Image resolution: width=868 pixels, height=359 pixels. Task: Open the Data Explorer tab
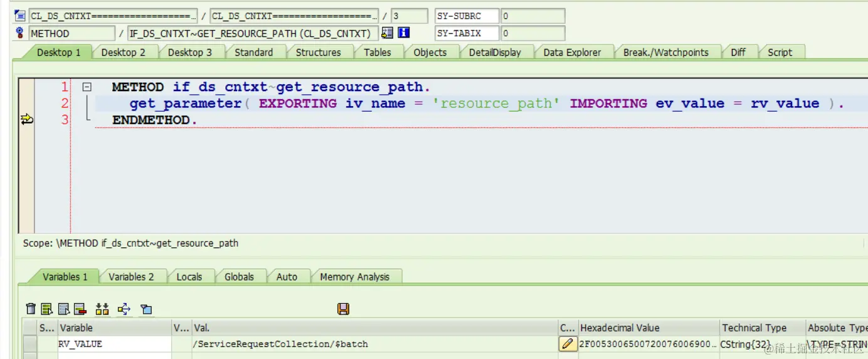[572, 52]
